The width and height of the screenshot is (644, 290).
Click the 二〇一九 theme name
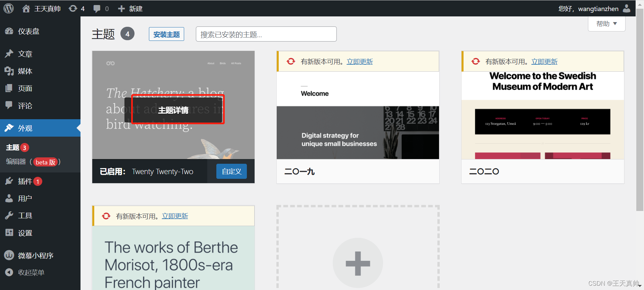point(300,171)
